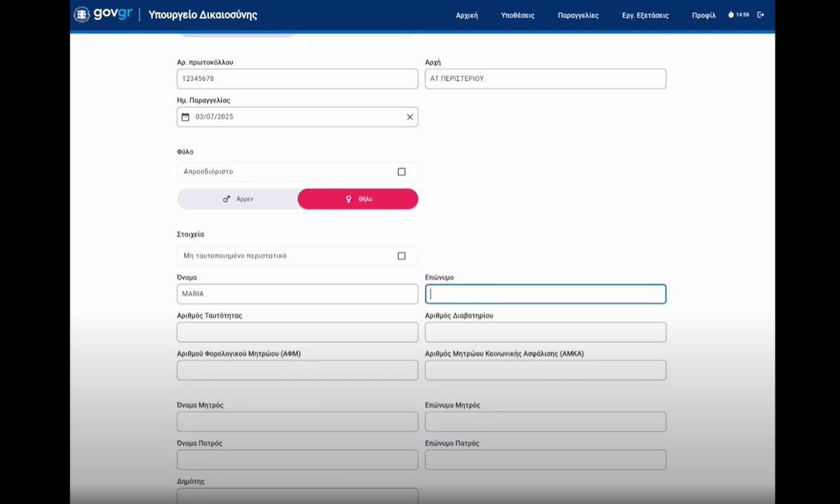Focus the Αρ. πρωτοκόλλου field
This screenshot has width=840, height=504.
(x=297, y=79)
